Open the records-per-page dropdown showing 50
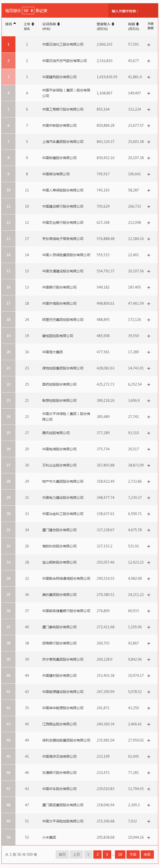This screenshot has height=868, width=160. tap(28, 11)
